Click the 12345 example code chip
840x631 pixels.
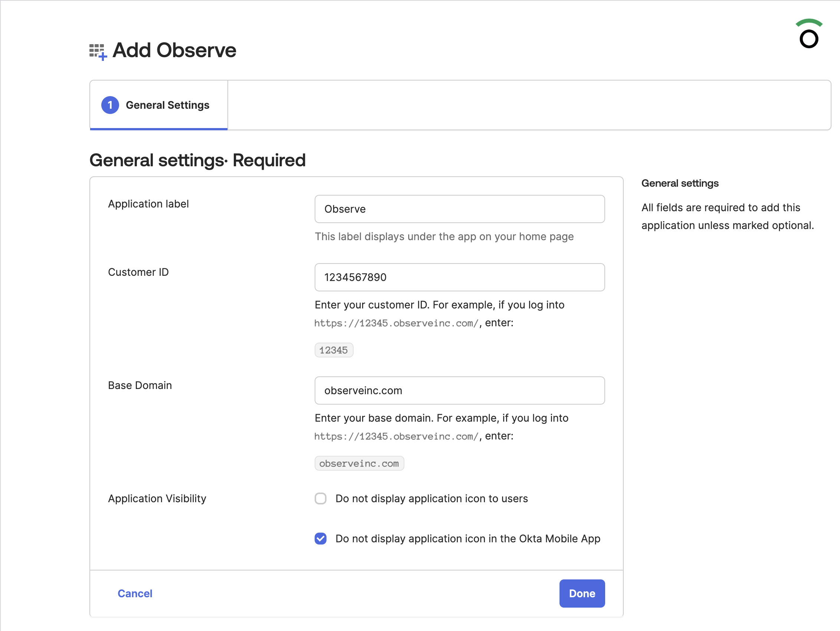click(334, 350)
